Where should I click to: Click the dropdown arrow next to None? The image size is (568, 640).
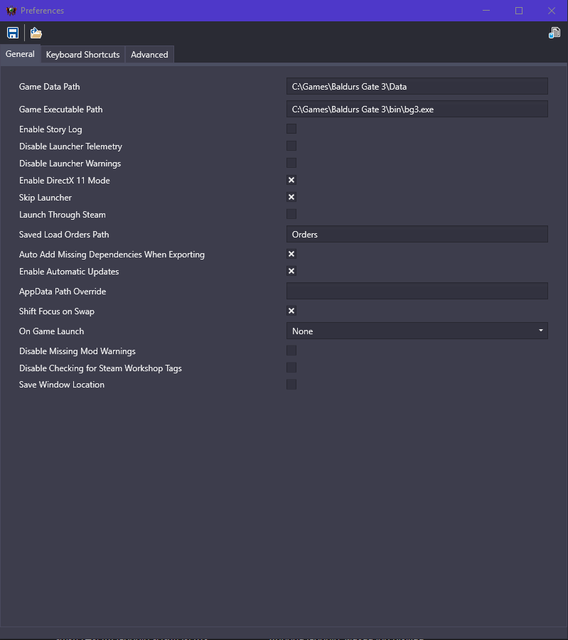(x=541, y=331)
